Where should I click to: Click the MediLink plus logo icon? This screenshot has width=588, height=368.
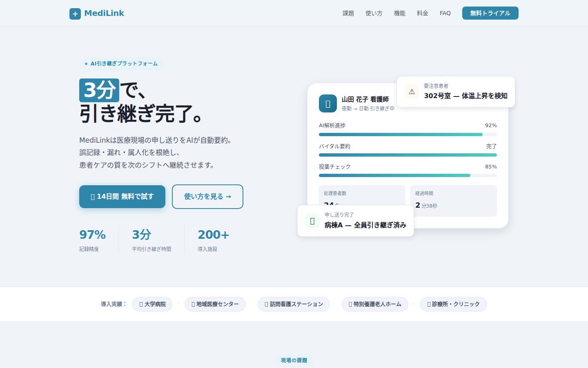click(x=75, y=14)
